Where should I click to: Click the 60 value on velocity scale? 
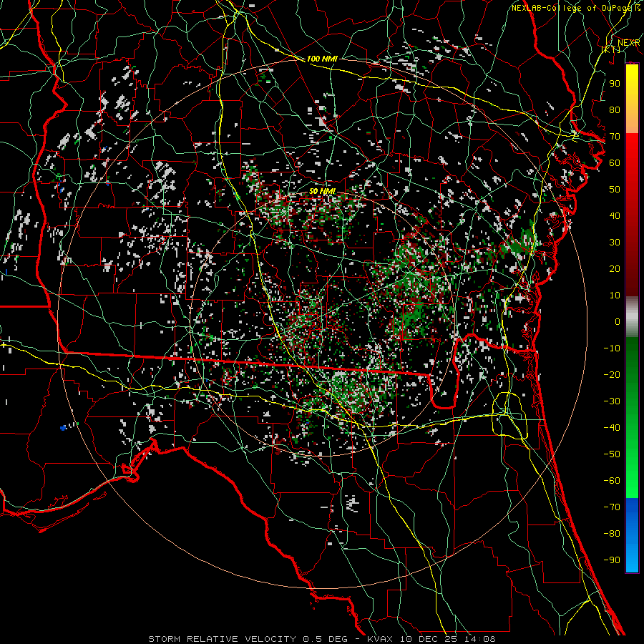[x=615, y=162]
